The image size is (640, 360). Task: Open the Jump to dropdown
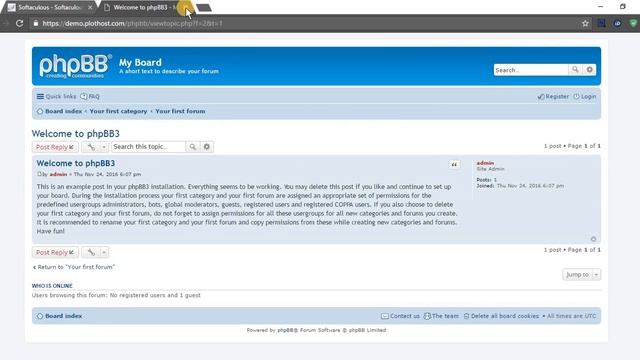581,275
